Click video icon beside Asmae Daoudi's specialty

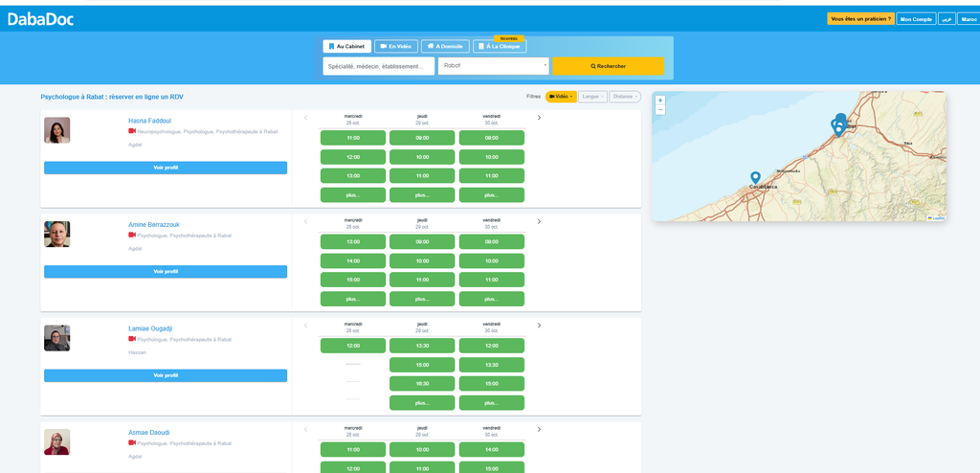[x=132, y=443]
